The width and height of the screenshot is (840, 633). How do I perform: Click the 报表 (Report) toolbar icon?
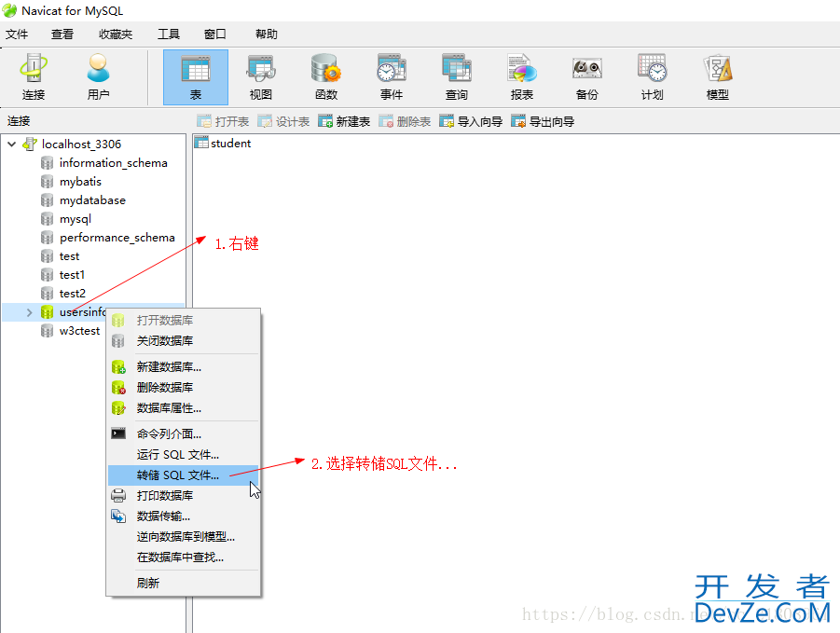pyautogui.click(x=521, y=76)
